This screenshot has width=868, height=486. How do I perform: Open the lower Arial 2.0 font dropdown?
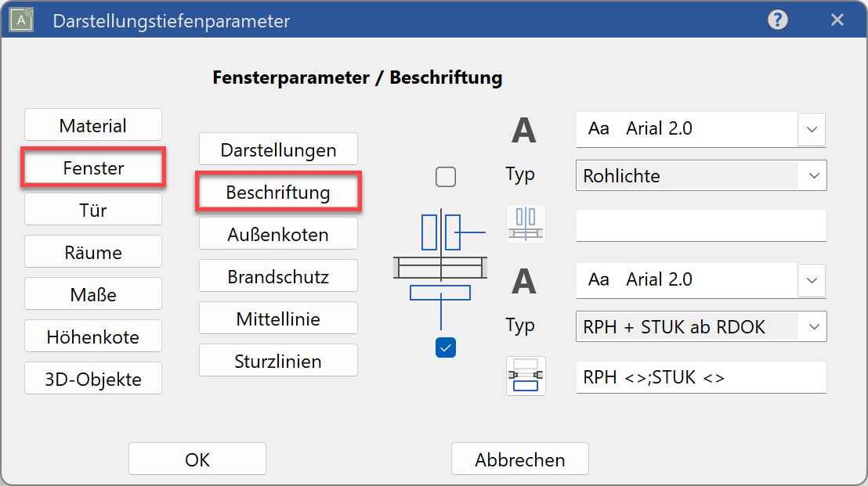click(x=813, y=280)
